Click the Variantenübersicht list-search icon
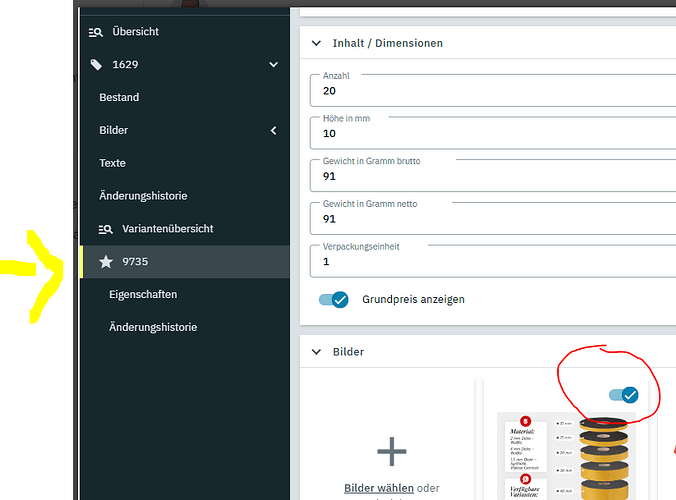Viewport: 676px width, 500px height. [106, 229]
